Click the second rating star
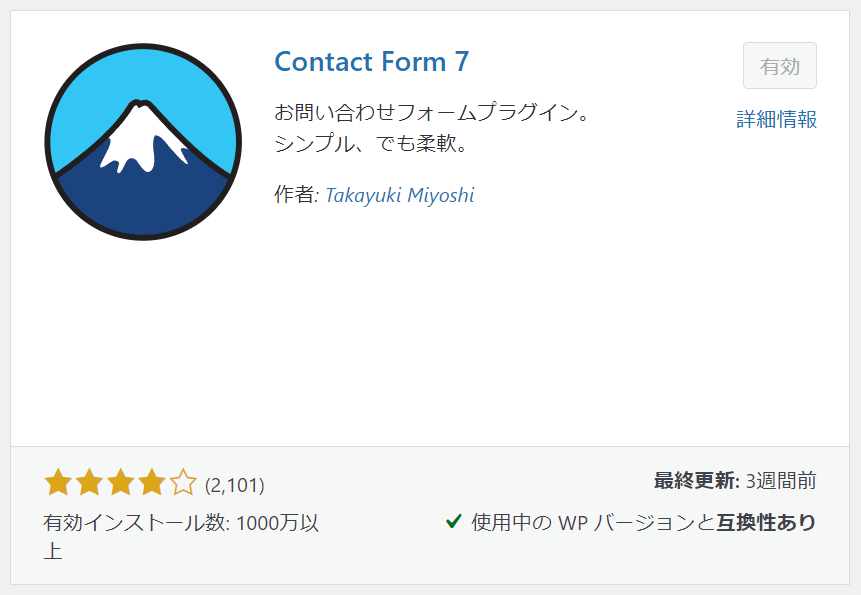The image size is (861, 595). 89,483
